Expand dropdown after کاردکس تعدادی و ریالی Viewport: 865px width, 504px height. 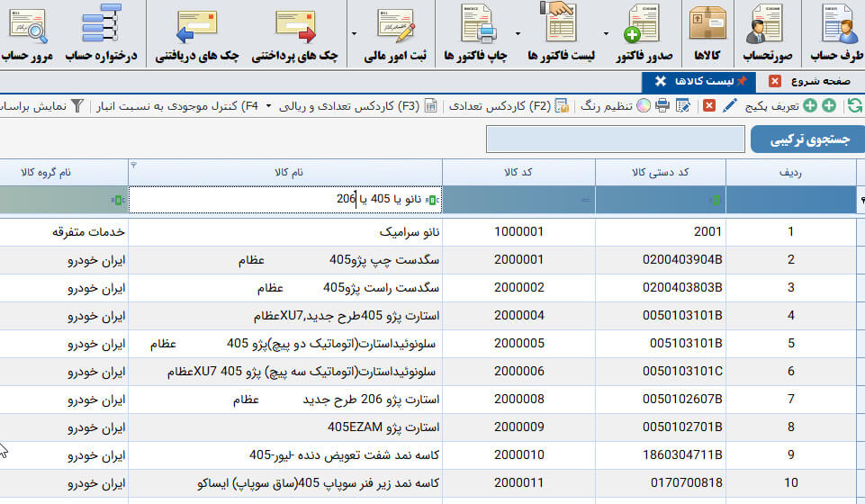tap(268, 106)
